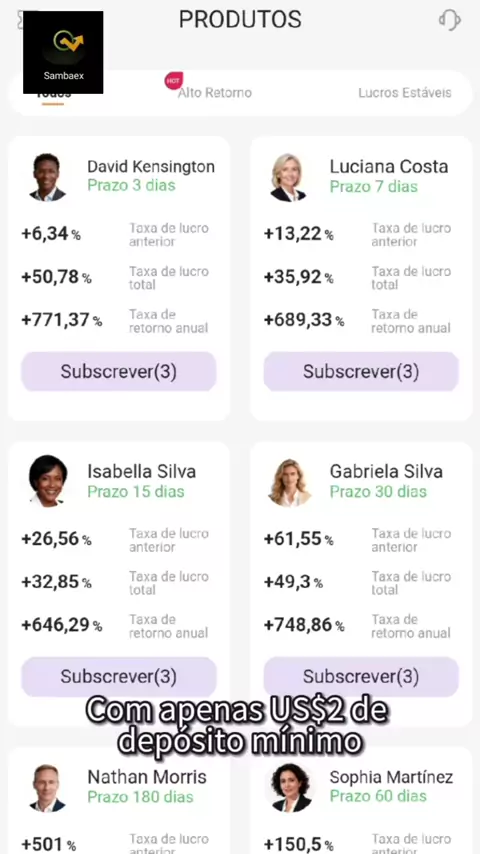Screen dimensions: 480x854
Task: Open the David Kensington name link
Action: [151, 167]
